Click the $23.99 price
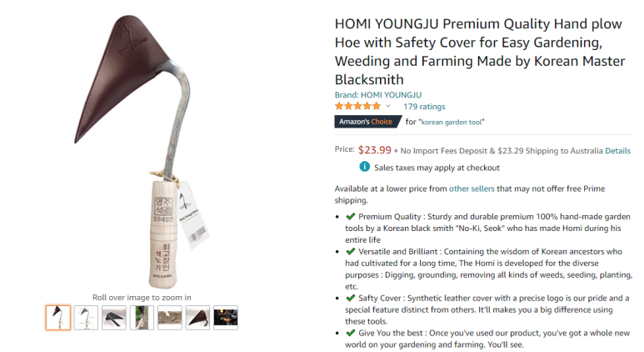 [x=374, y=150]
